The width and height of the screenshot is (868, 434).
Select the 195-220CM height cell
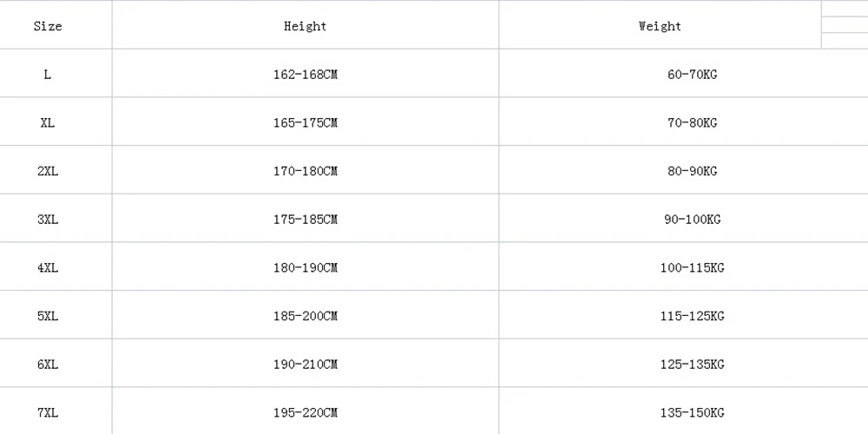point(305,412)
